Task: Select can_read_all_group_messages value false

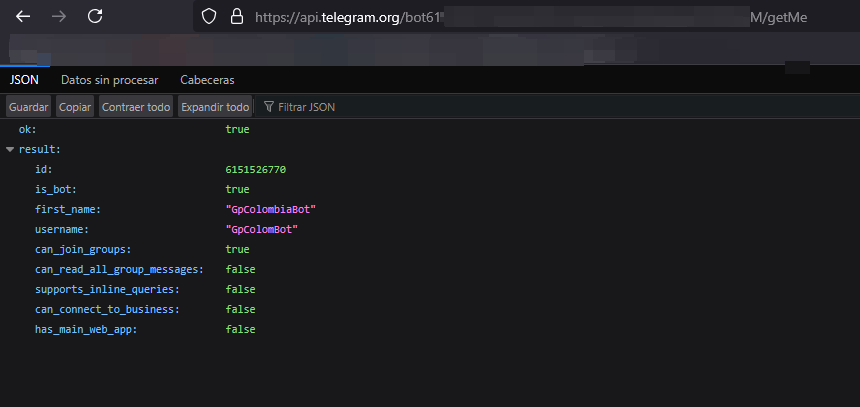Action: pos(240,269)
